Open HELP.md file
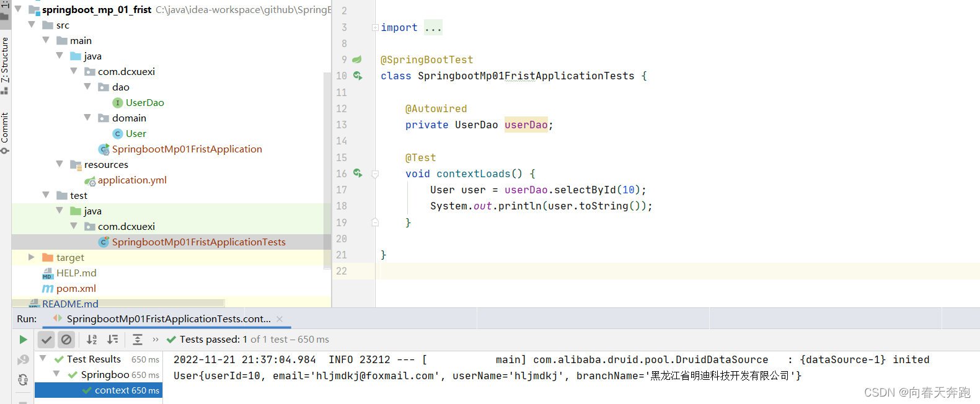This screenshot has height=404, width=980. click(x=76, y=273)
